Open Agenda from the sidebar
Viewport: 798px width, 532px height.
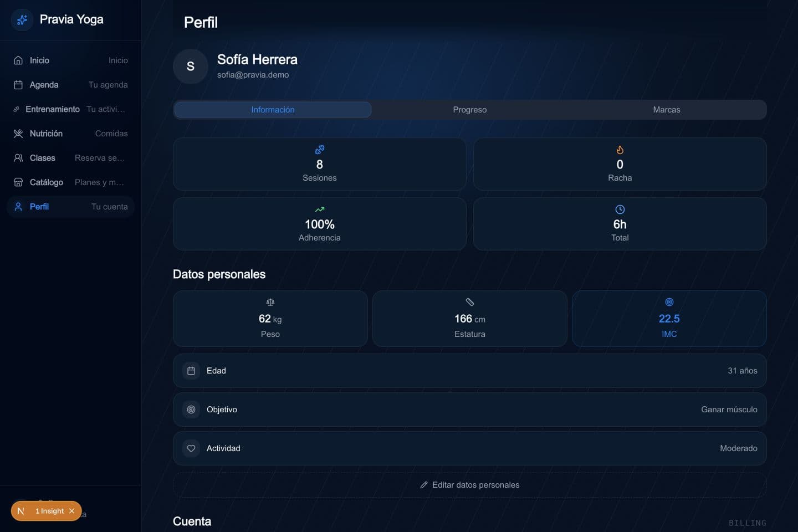tap(70, 85)
